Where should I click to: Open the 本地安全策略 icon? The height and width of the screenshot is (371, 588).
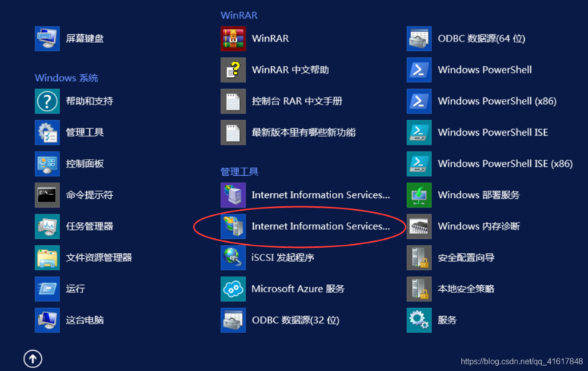(419, 289)
